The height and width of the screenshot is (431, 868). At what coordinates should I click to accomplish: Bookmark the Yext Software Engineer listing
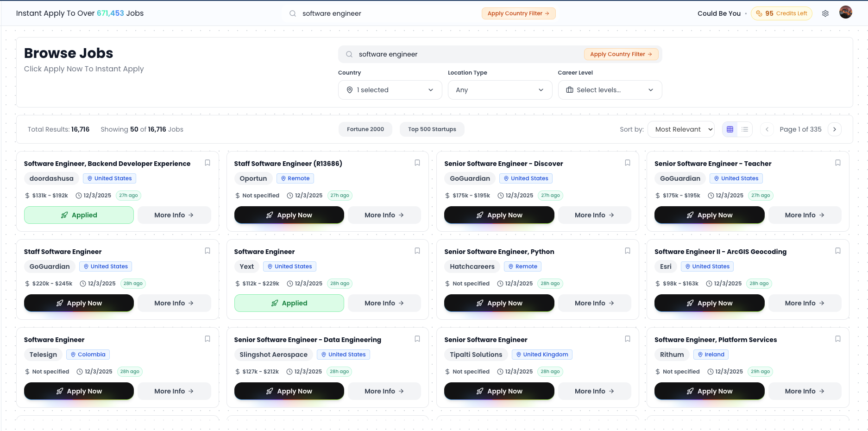[417, 251]
